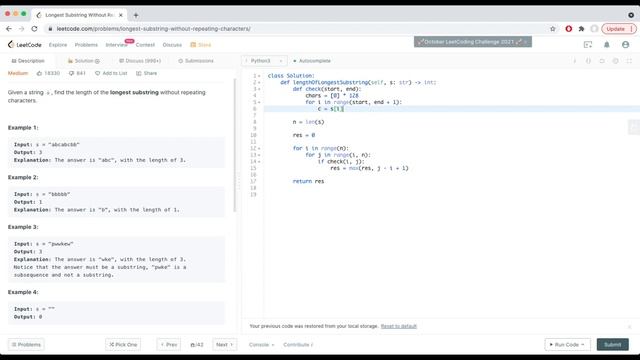Click the curly braces format icon
This screenshot has height=360, width=640.
588,61
